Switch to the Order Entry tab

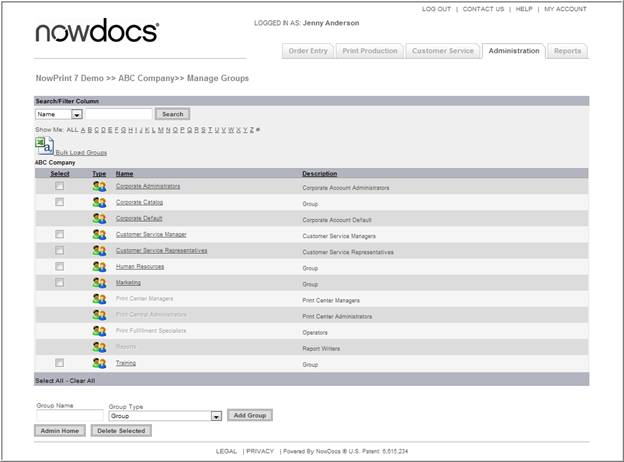pos(307,51)
